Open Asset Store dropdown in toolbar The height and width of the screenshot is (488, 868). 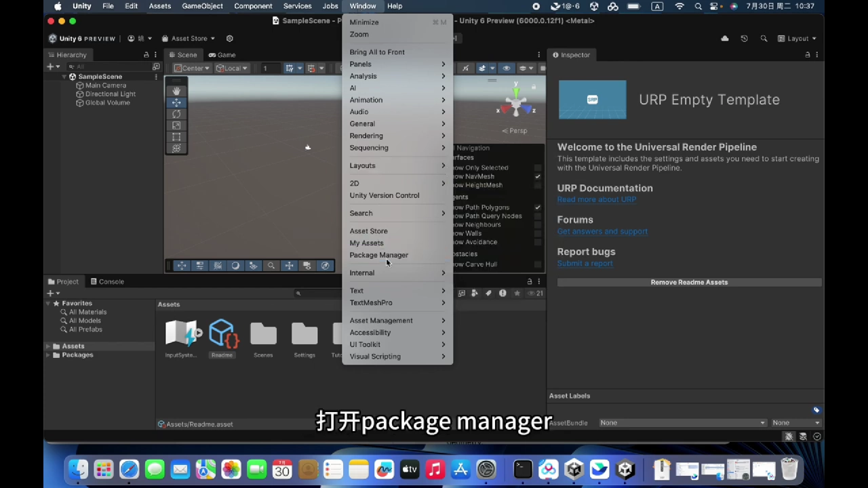point(189,39)
